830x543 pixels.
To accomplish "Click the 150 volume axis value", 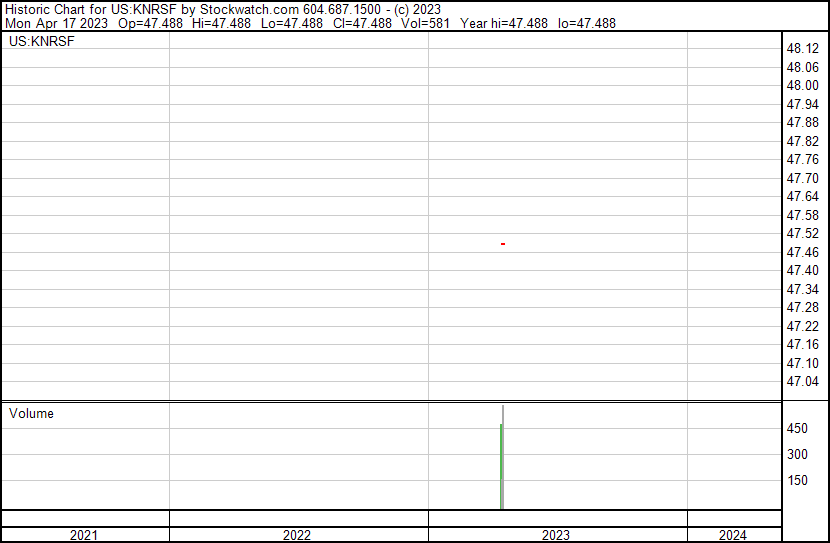I will [x=797, y=480].
